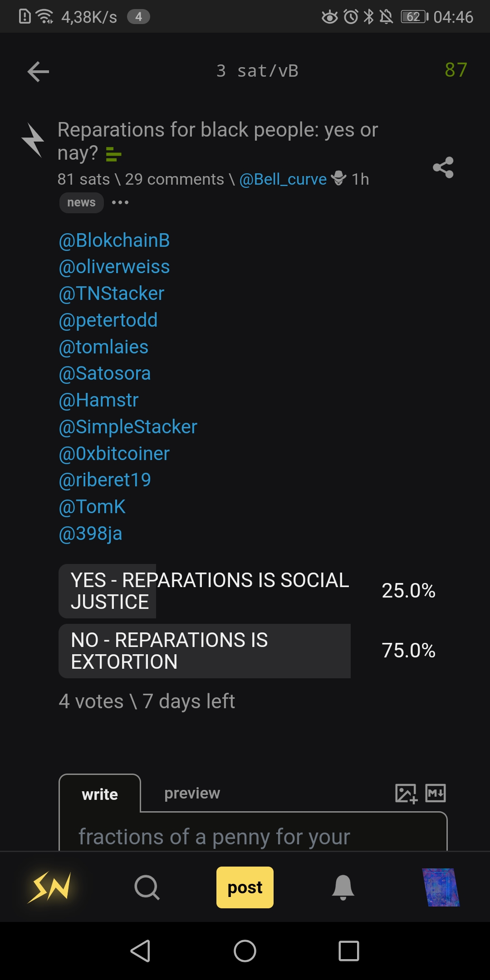Go to Stacker News home logo

(49, 887)
